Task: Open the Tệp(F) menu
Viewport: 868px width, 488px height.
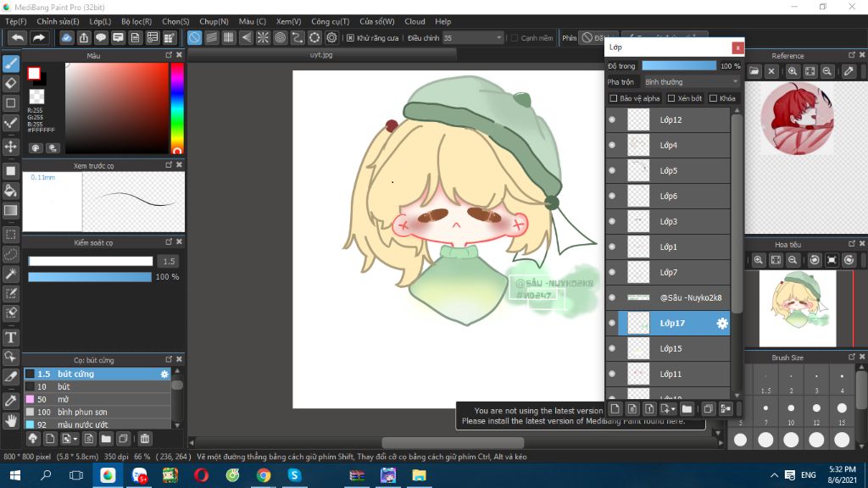Action: [16, 21]
